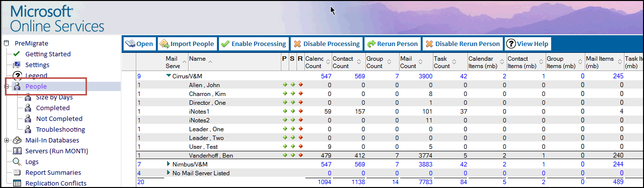Image resolution: width=644 pixels, height=188 pixels.
Task: Select the User , Test row
Action: pyautogui.click(x=389, y=146)
